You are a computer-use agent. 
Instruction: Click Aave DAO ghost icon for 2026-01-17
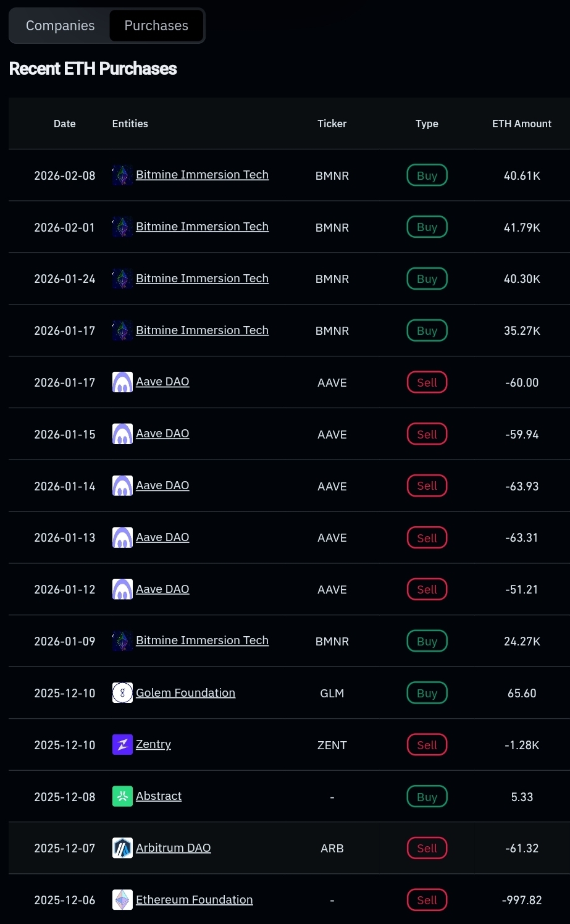click(122, 382)
